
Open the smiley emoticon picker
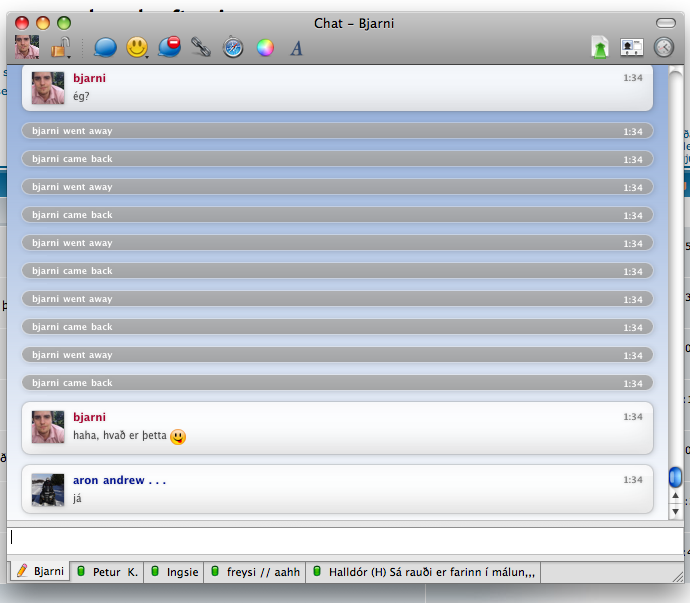(x=137, y=47)
